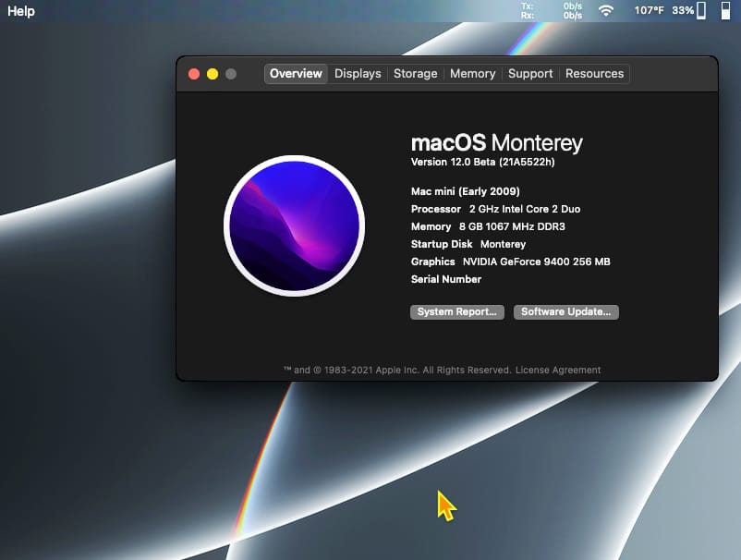Click the Wi-Fi icon in menu bar

click(x=606, y=10)
